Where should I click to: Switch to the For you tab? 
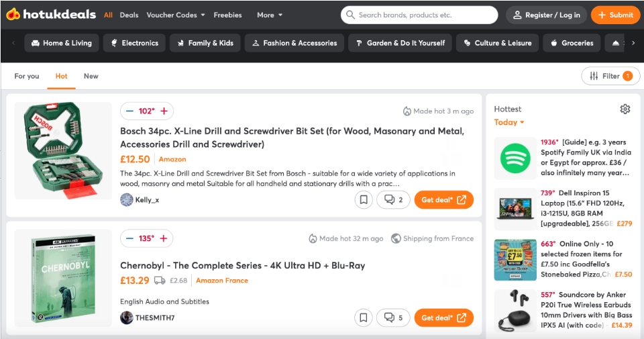click(x=27, y=76)
